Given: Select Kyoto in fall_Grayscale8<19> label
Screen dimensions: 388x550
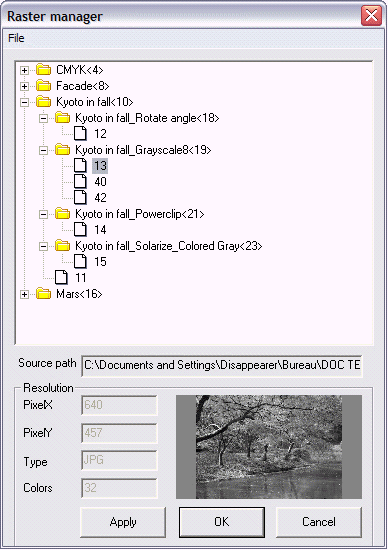Looking at the screenshot, I should tap(143, 150).
